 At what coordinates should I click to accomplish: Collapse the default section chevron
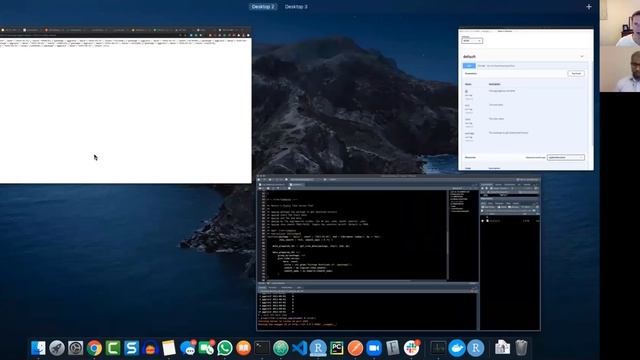pyautogui.click(x=582, y=56)
